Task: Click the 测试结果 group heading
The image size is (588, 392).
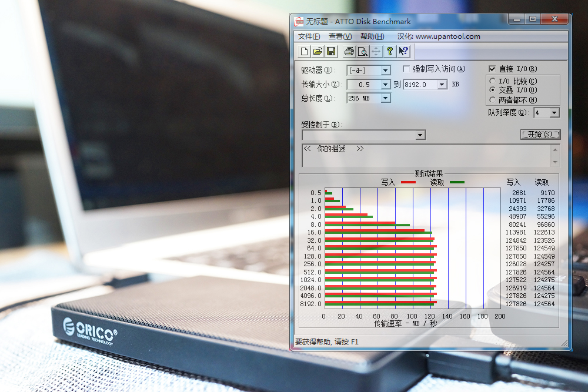Action: point(429,173)
